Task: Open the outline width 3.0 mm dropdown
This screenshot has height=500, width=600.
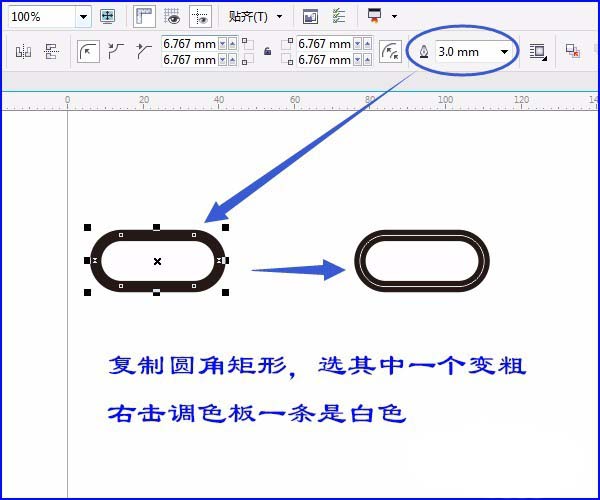Action: (x=504, y=52)
